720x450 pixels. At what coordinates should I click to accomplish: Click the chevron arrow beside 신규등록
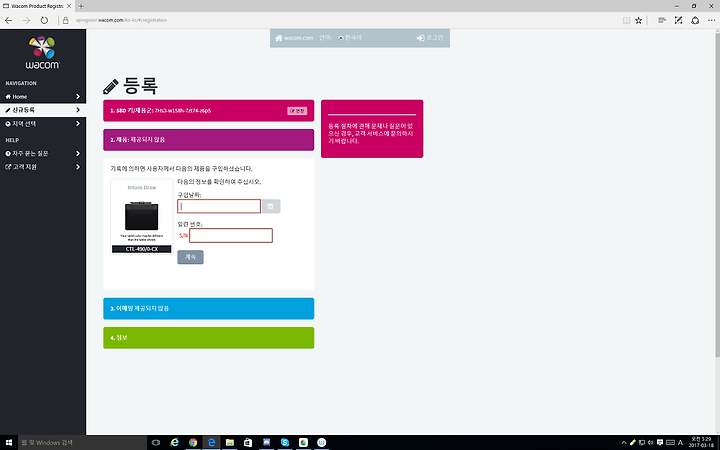pos(78,110)
